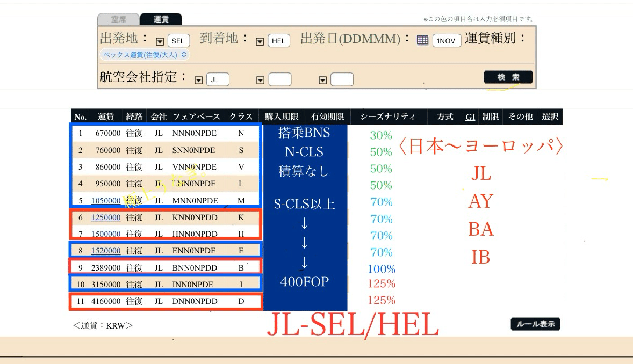Click fare basis BNN0NPDD
The height and width of the screenshot is (364, 633).
click(195, 267)
